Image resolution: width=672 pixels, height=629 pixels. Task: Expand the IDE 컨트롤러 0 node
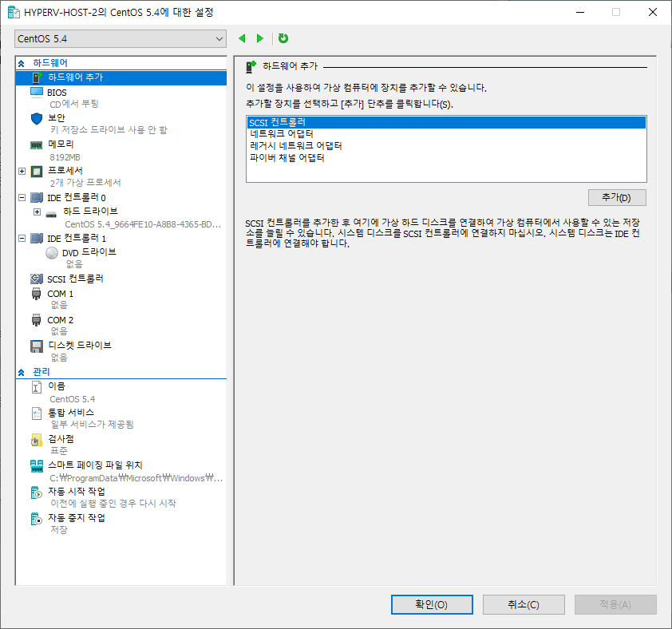click(x=22, y=197)
